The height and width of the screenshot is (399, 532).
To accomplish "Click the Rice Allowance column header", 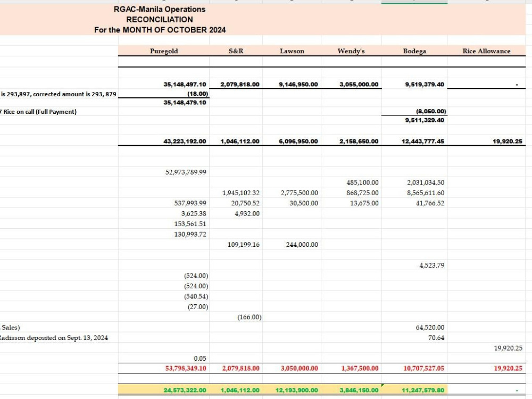I will click(x=487, y=51).
